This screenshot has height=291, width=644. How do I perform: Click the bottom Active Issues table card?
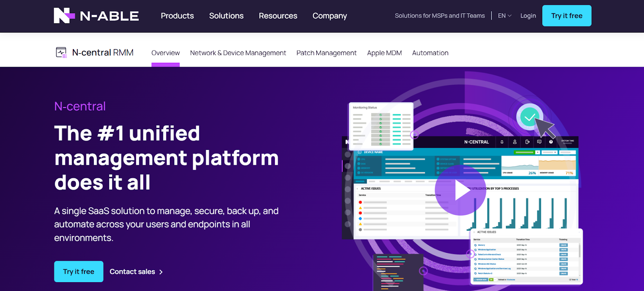tap(526, 256)
